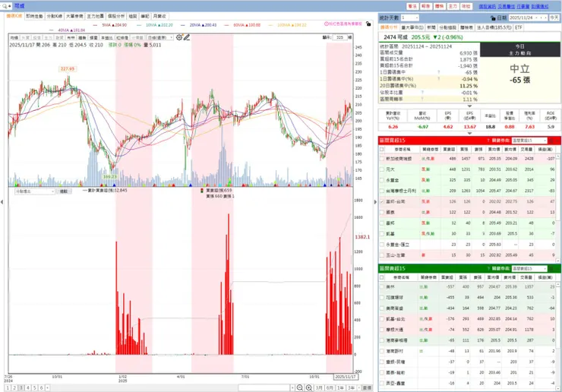Screen dimensions: 562x392
Task: Toggle the unlock icon beside 日期
Action: 493,17
